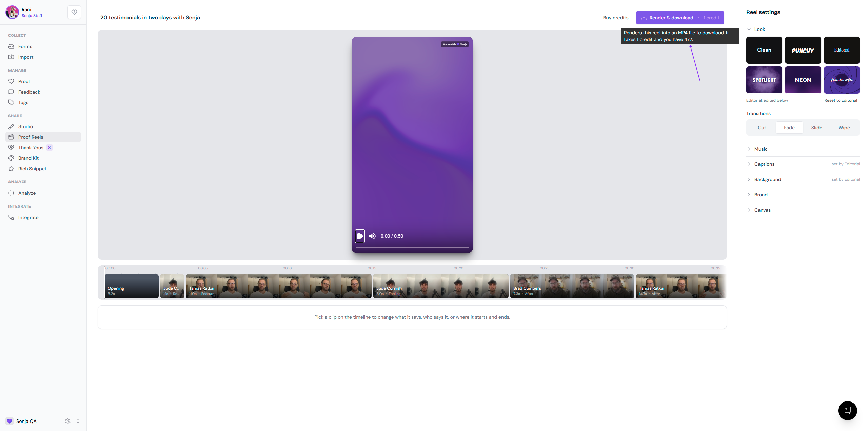Viewport: 868px width, 431px height.
Task: Open the Thank Yous menu item
Action: (43, 148)
